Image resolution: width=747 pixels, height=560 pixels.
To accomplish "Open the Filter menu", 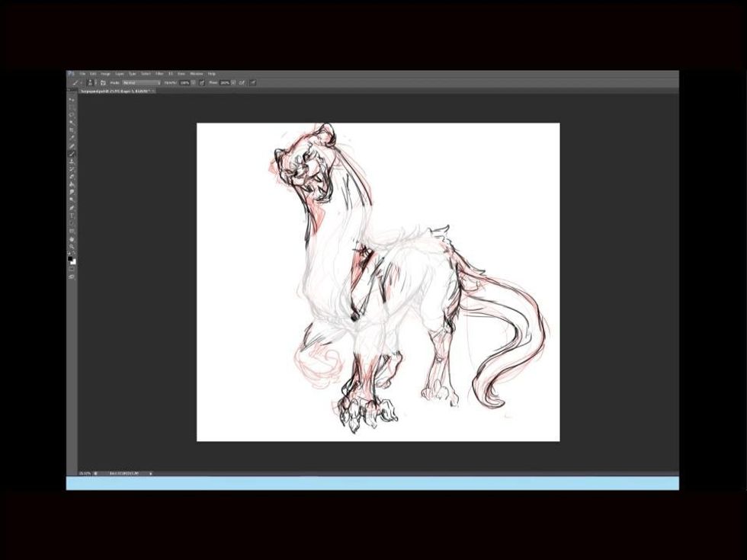I will pos(159,74).
